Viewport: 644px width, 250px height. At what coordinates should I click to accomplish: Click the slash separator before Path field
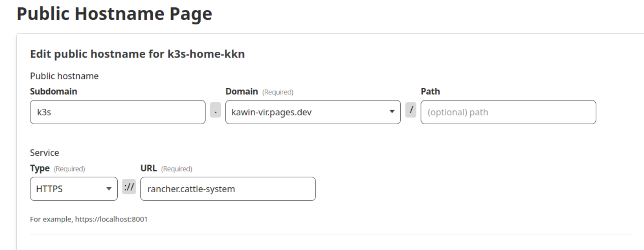pyautogui.click(x=410, y=111)
